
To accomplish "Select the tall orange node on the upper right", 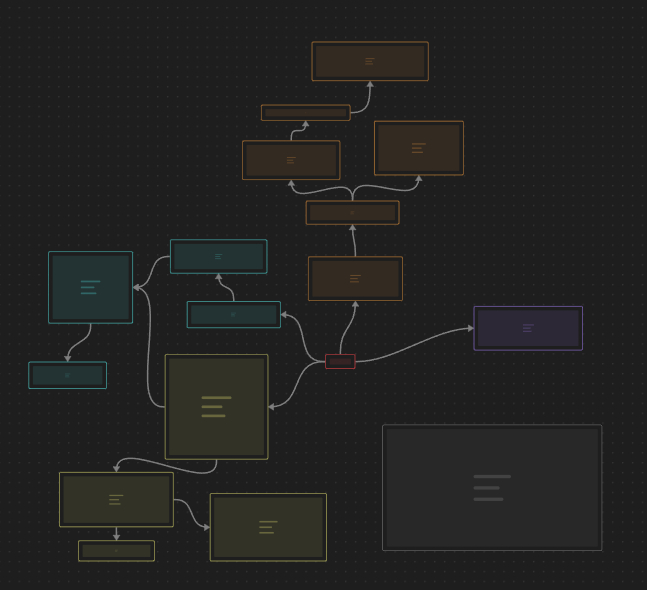I will point(418,148).
